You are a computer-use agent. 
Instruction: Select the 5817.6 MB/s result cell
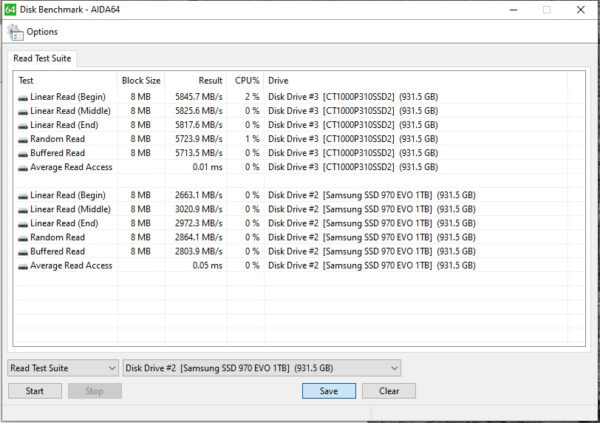(199, 125)
